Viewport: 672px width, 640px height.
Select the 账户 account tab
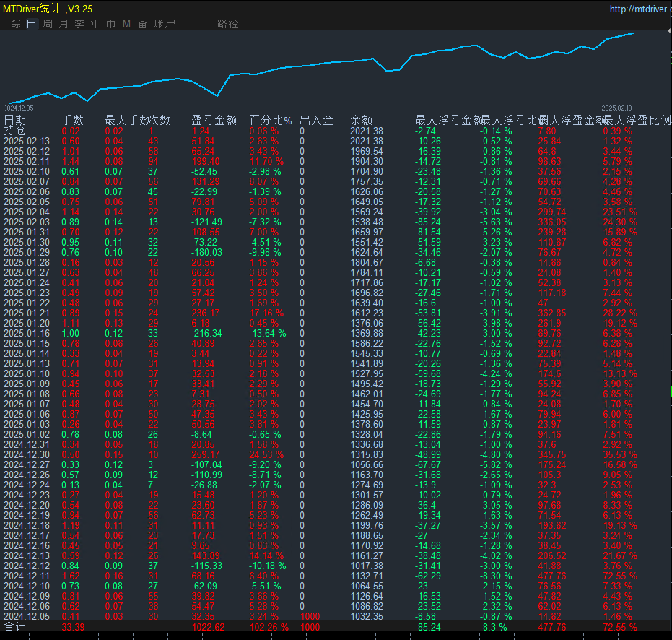165,24
